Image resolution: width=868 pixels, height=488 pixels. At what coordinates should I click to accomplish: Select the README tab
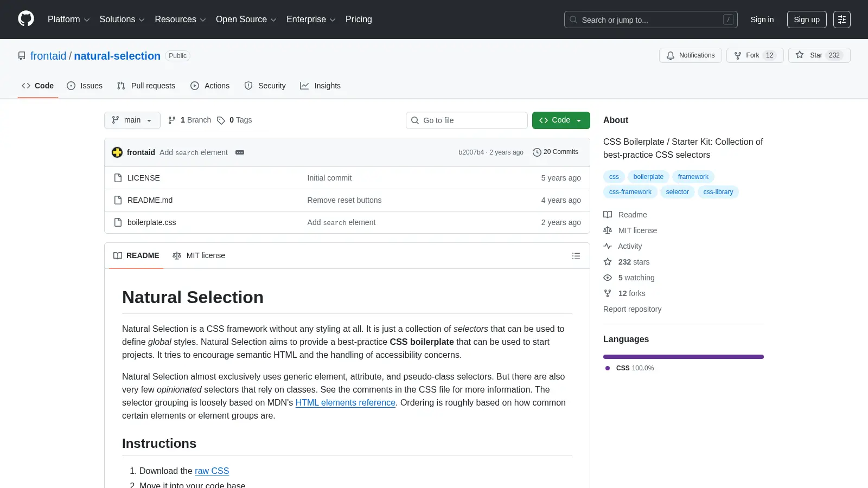(136, 255)
